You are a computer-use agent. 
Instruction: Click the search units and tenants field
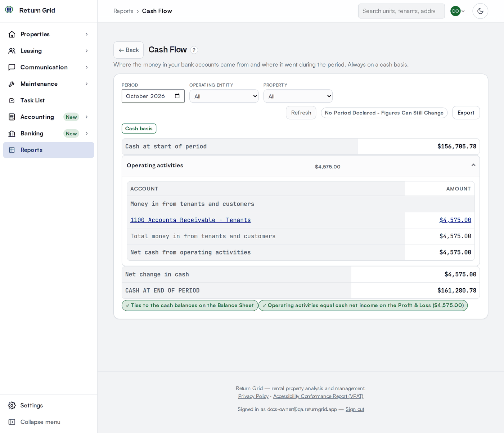401,11
